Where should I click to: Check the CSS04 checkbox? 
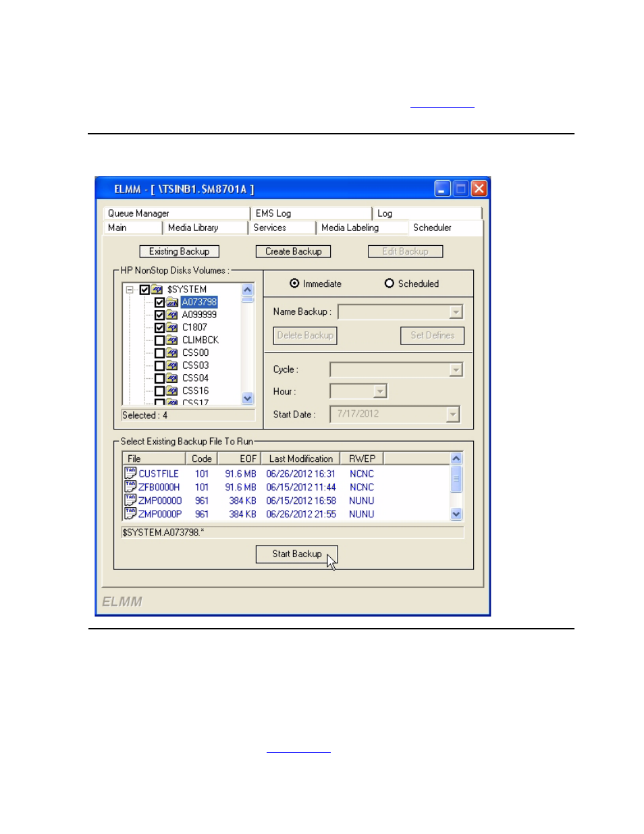pos(159,378)
